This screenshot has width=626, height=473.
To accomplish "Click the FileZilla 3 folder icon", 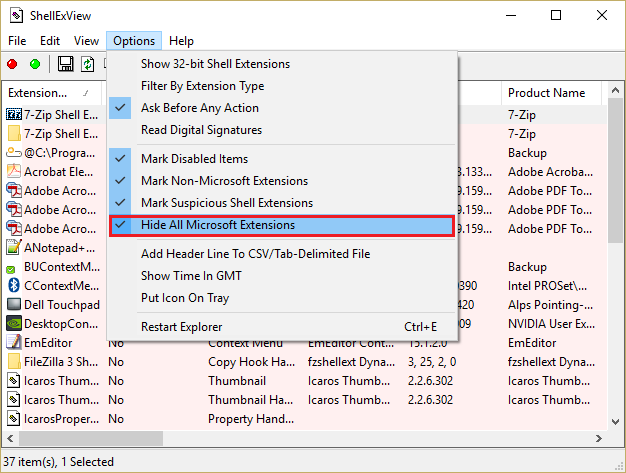I will tap(13, 361).
